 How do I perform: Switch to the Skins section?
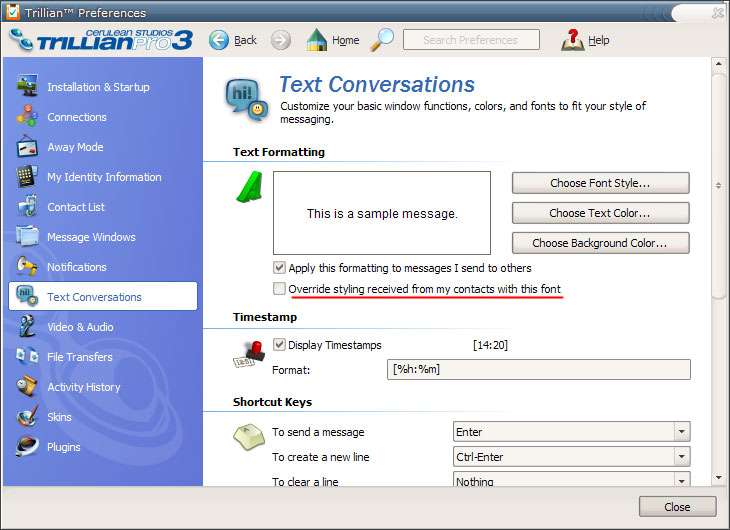[59, 417]
